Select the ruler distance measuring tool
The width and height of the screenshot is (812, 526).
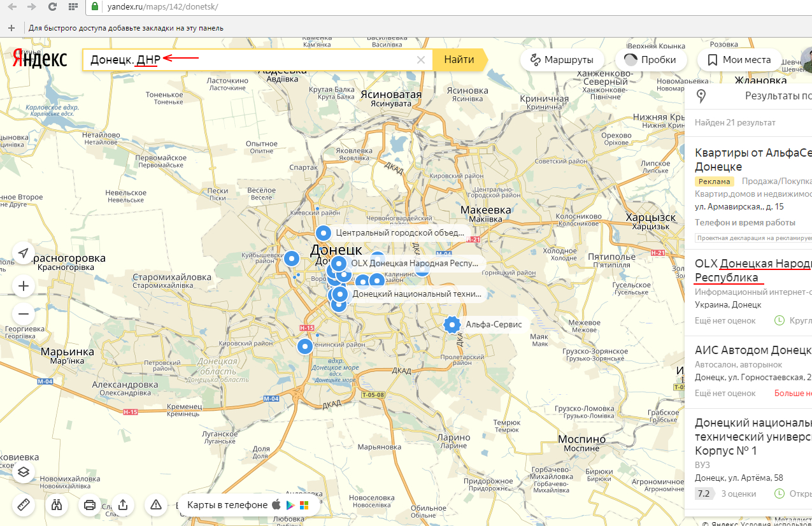(24, 505)
